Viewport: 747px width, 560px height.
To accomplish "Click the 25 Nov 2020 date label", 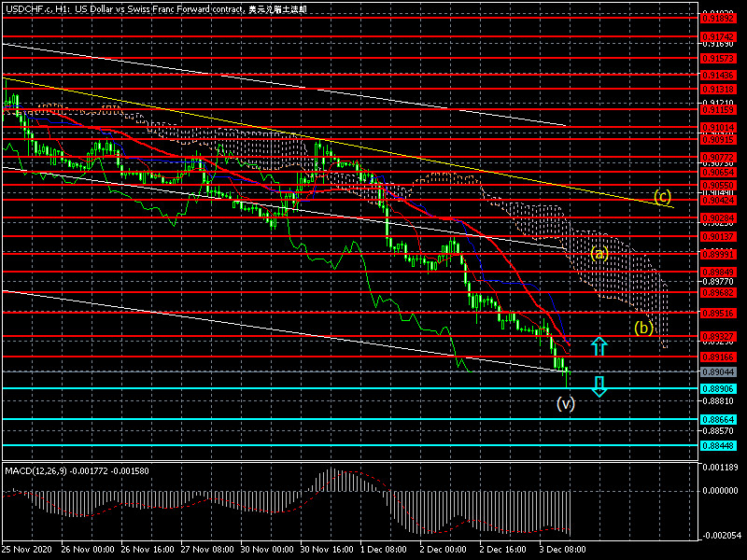I will 27,551.
